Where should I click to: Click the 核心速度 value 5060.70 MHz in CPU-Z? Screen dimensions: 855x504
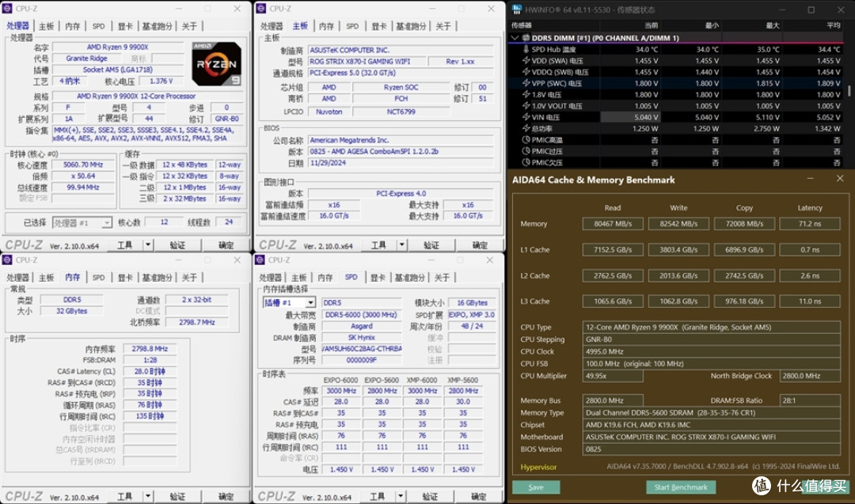[83, 165]
